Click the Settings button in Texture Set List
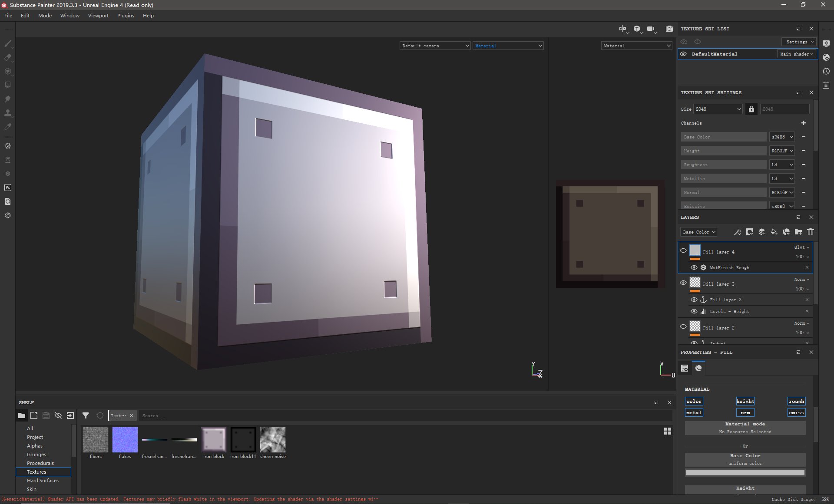The width and height of the screenshot is (834, 504). (x=798, y=42)
